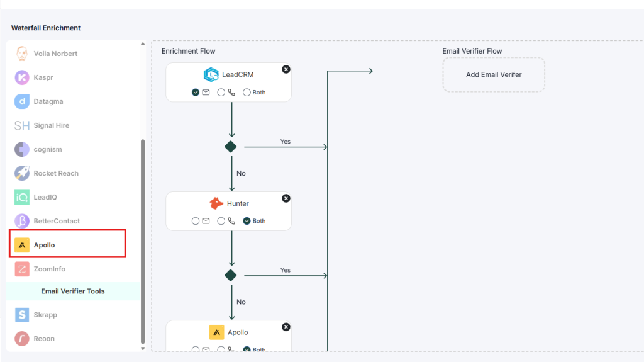This screenshot has width=644, height=362.
Task: Select the phone radio option for LeadCRM
Action: click(x=221, y=92)
